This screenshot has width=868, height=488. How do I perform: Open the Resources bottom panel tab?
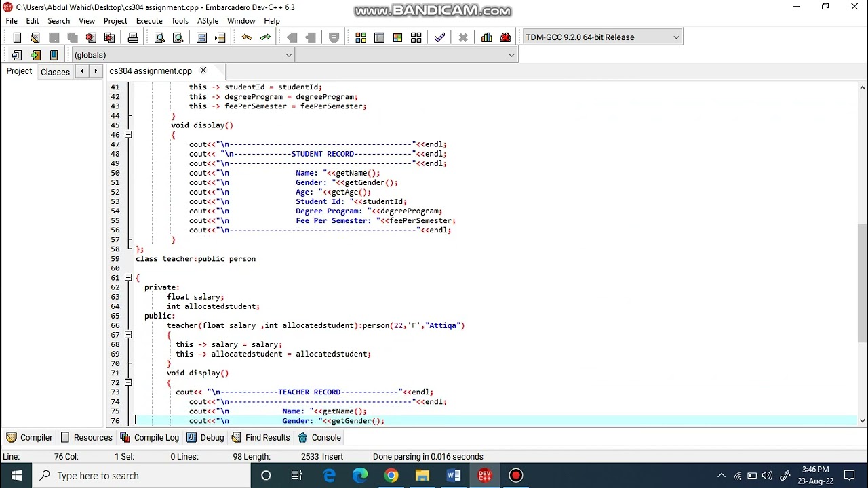[86, 437]
